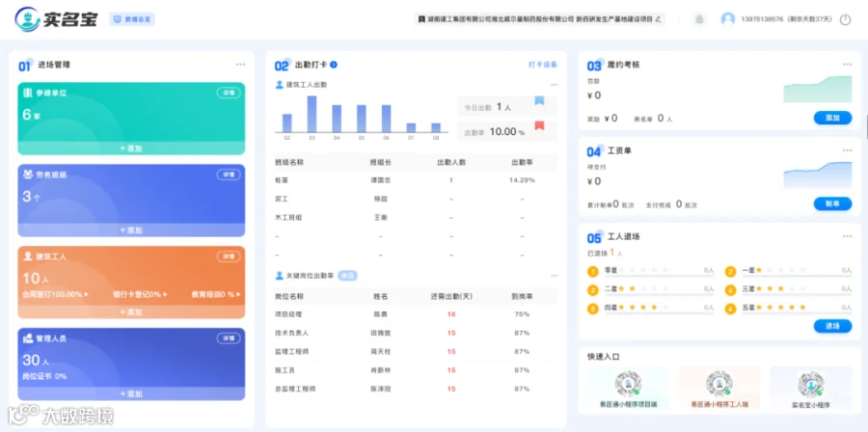This screenshot has height=432, width=868.
Task: Click the 桩基 team row
Action: pyautogui.click(x=416, y=180)
